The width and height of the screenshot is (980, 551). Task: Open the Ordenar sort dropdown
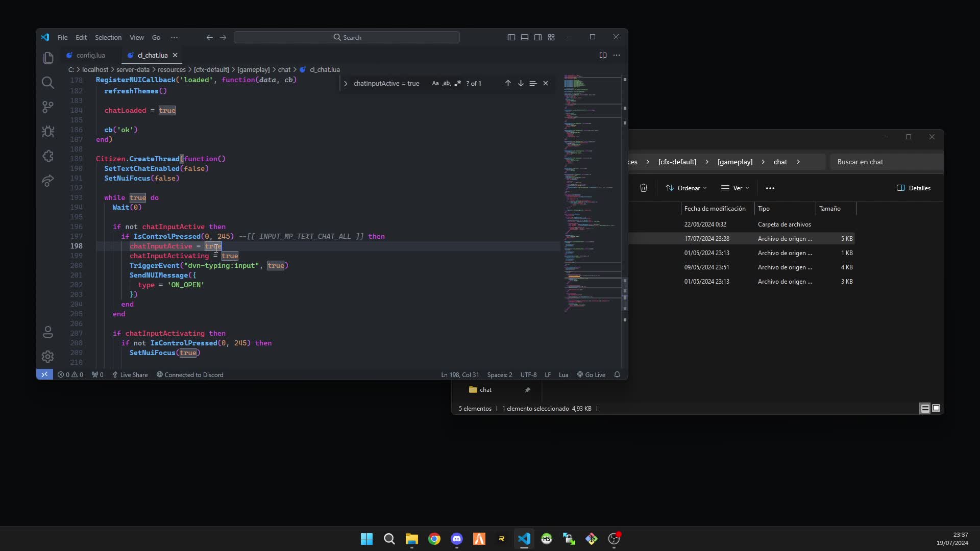pyautogui.click(x=686, y=188)
